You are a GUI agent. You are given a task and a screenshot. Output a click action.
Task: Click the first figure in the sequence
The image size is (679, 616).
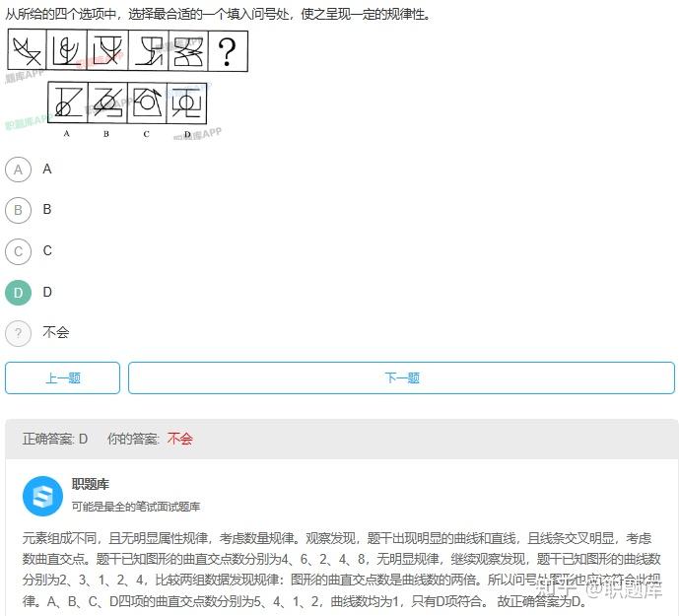click(27, 50)
